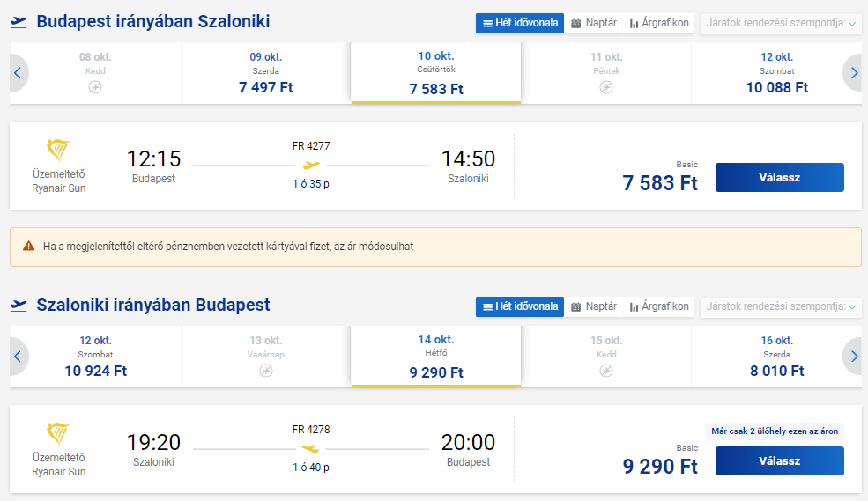The height and width of the screenshot is (501, 868).
Task: Select the 7 583 Ft outbound flight with Válassz
Action: [779, 178]
